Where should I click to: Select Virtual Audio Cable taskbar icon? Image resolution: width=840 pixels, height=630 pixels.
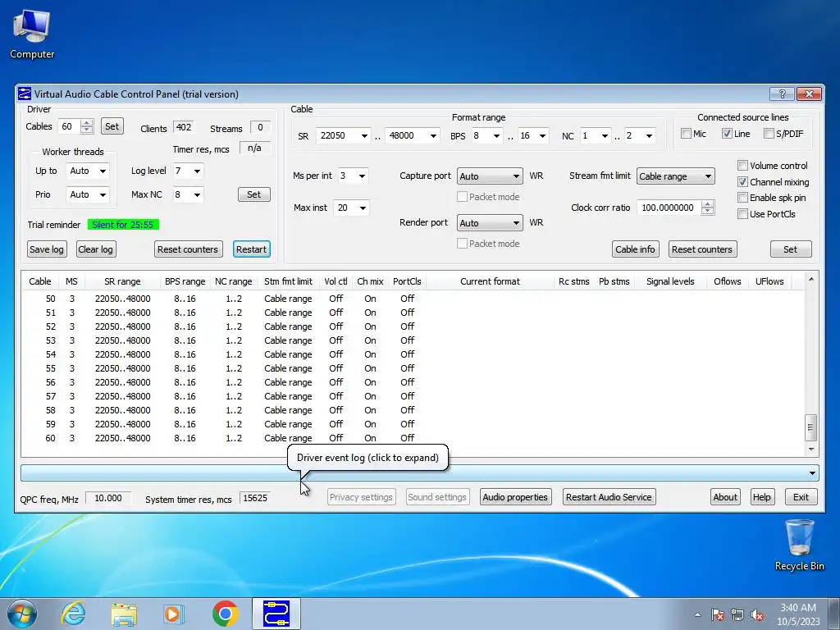(276, 614)
